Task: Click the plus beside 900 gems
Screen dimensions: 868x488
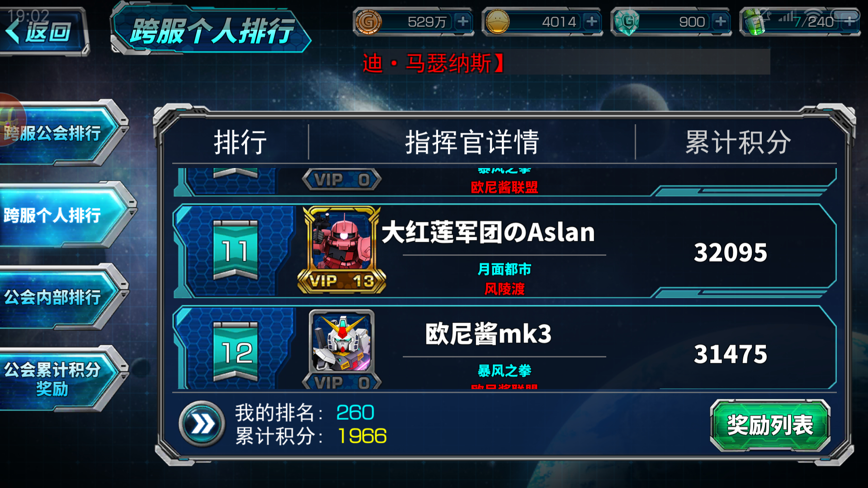Action: pyautogui.click(x=721, y=21)
